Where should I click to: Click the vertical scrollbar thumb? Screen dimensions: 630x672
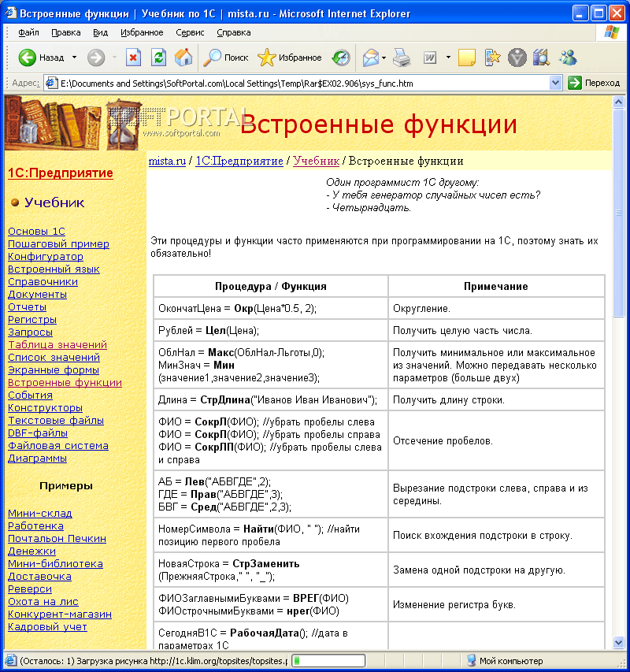coord(618,213)
